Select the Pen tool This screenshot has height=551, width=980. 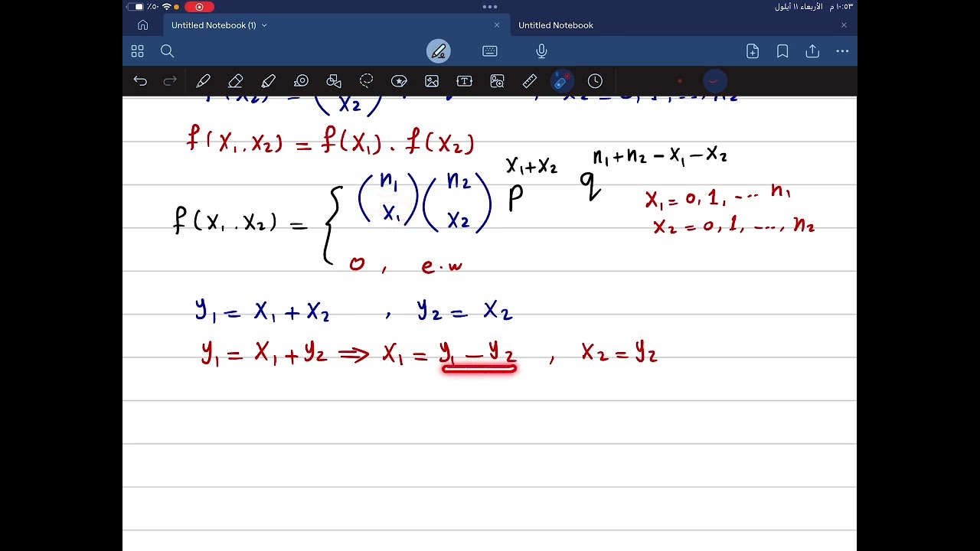pos(203,80)
